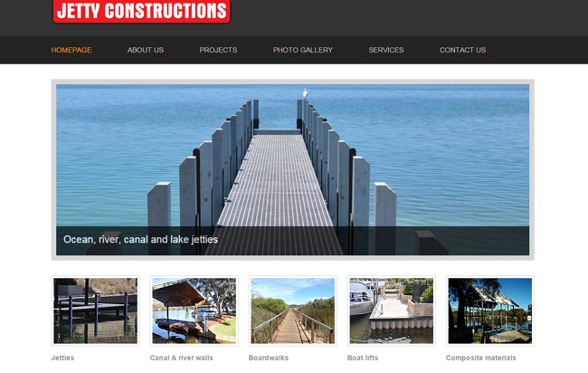Screen dimensions: 588x373
Task: Click the Boat lifts text link
Action: (x=363, y=358)
